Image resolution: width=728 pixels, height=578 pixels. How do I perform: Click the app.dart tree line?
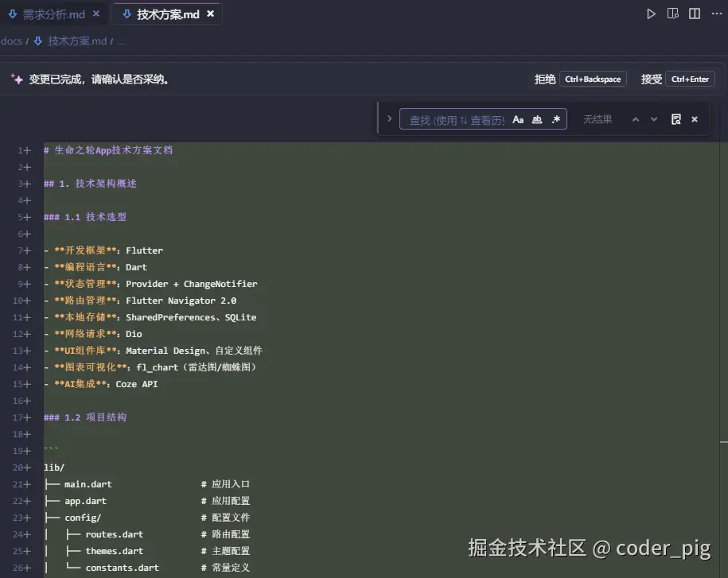click(147, 501)
